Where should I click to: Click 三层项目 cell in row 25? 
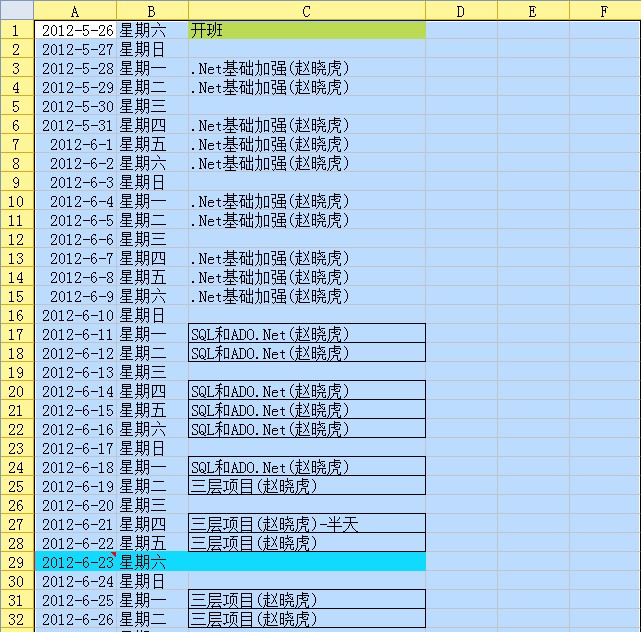[307, 486]
